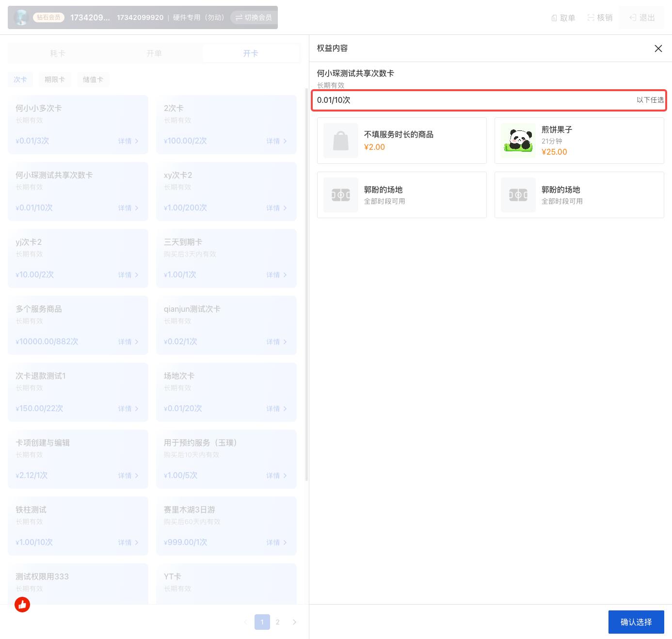The image size is (672, 639).
Task: Open 详情 for 次卡退款测试1
Action: pyautogui.click(x=128, y=409)
